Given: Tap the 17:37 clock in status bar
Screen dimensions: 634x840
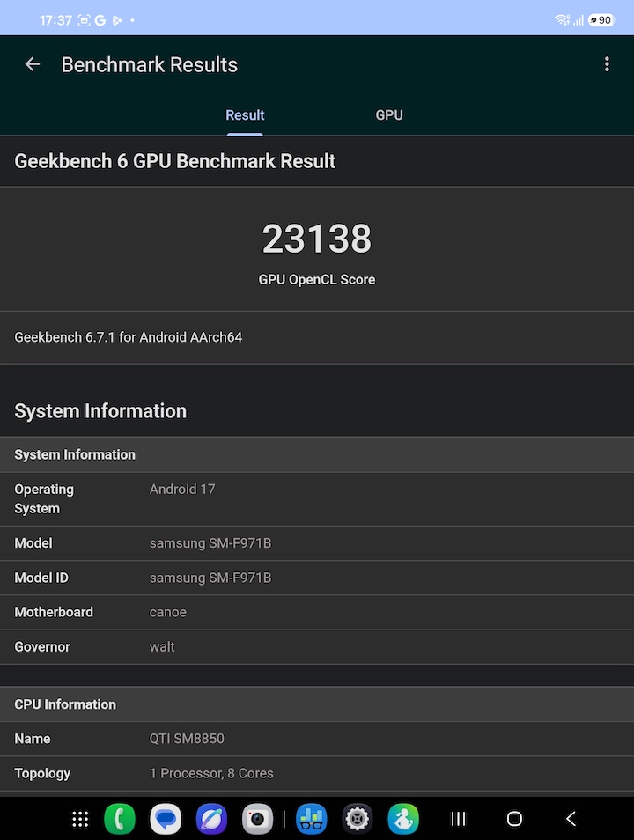Looking at the screenshot, I should pos(55,20).
